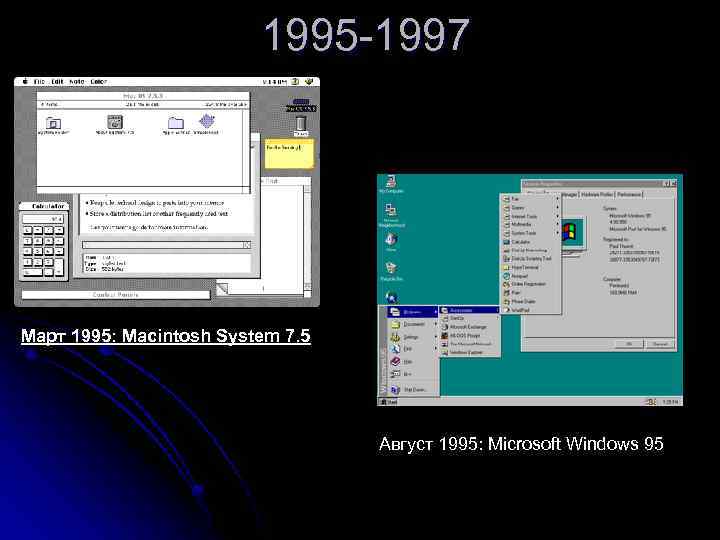Screen dimensions: 720x540
Task: Expand Internet Tools in Accessories menu
Action: [x=530, y=216]
